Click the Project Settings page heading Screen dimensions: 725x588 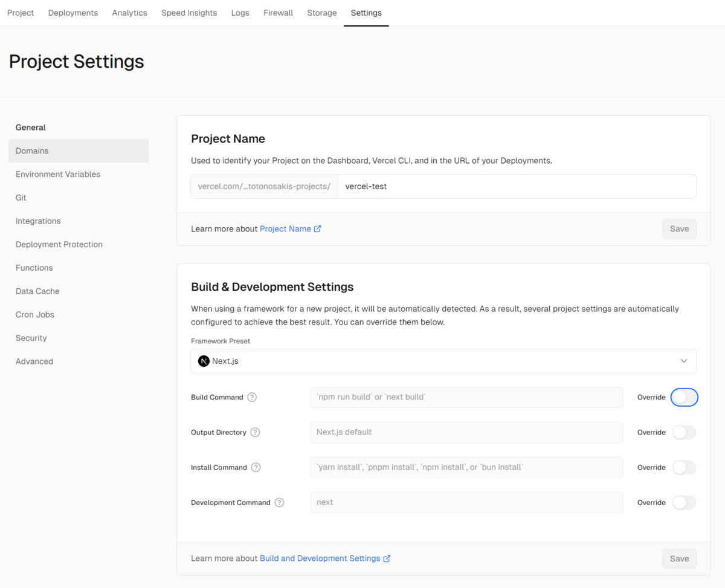coord(77,62)
